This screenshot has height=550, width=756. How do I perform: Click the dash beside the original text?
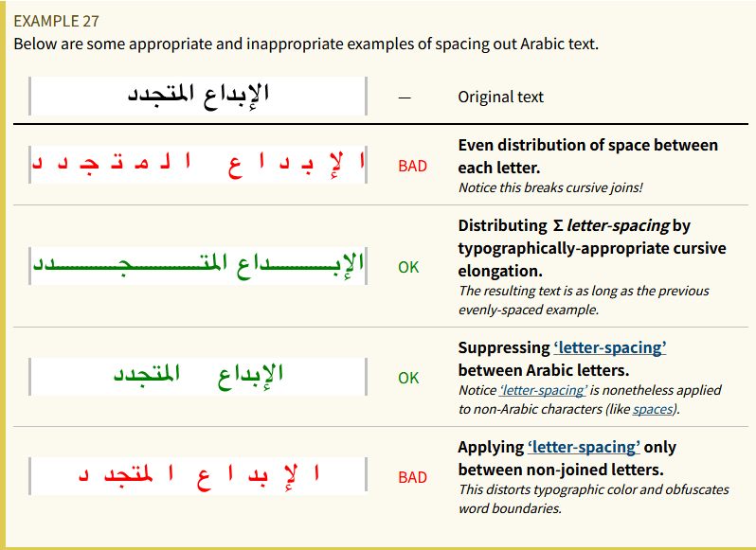(405, 98)
